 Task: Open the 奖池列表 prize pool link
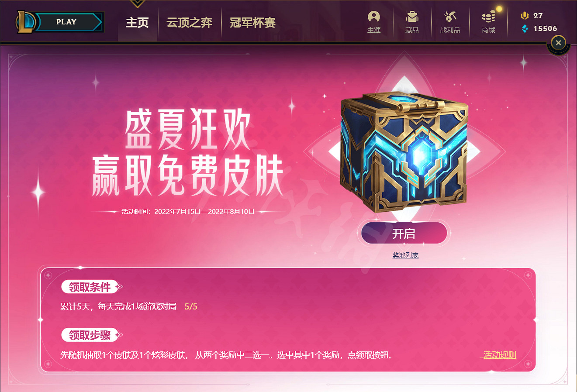[405, 255]
